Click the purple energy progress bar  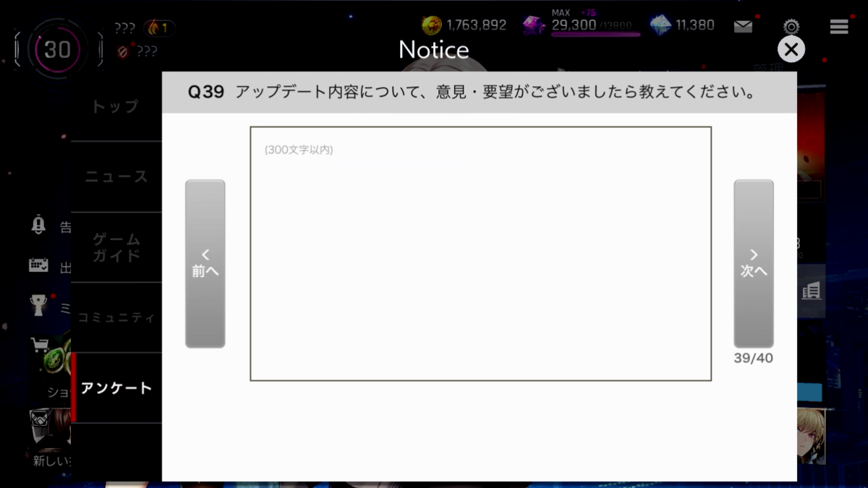pos(595,34)
